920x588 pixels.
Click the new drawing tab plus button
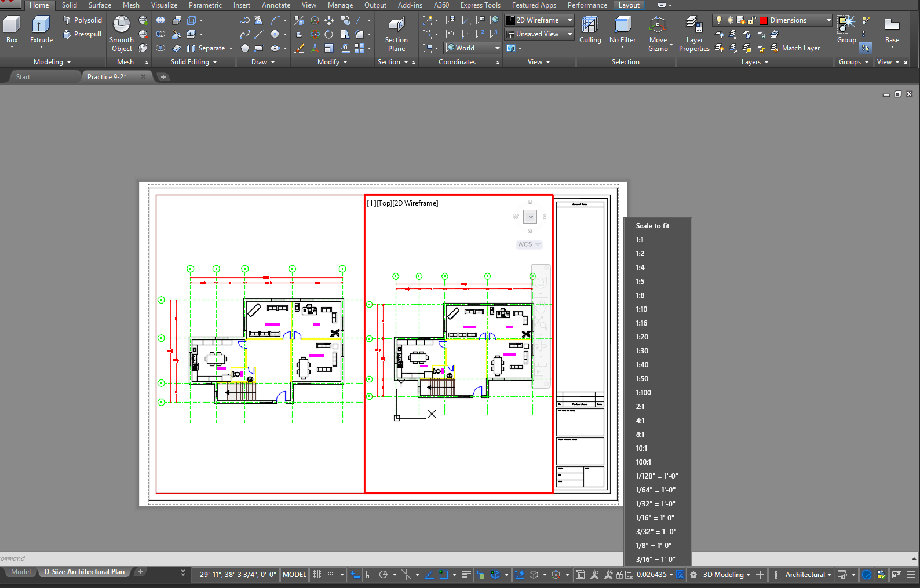[163, 77]
